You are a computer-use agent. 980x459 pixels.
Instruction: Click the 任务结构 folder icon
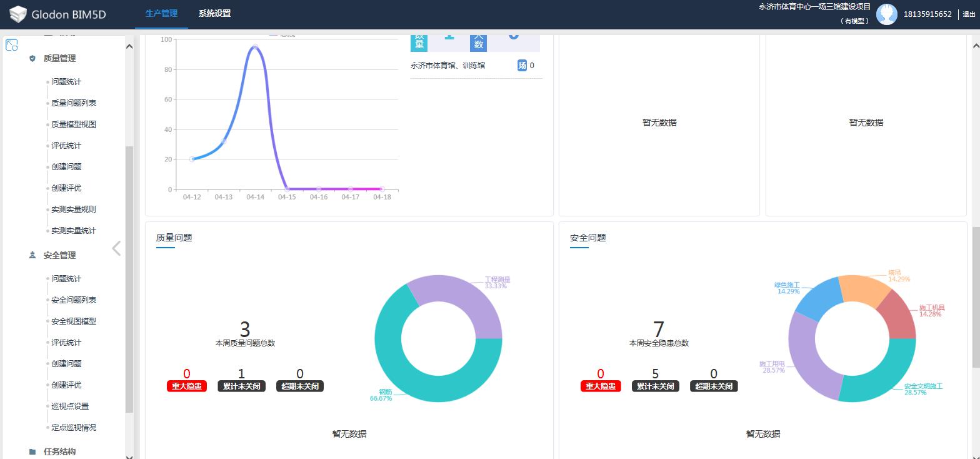tap(32, 451)
